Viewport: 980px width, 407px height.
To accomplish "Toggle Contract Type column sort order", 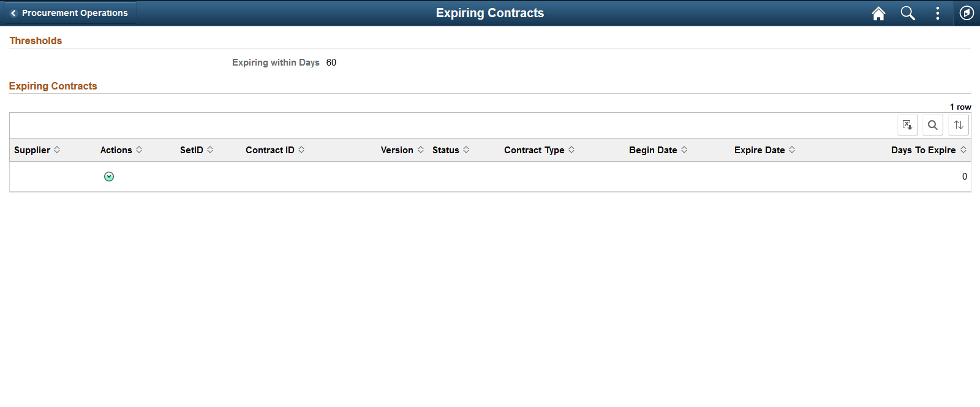I will click(x=534, y=150).
